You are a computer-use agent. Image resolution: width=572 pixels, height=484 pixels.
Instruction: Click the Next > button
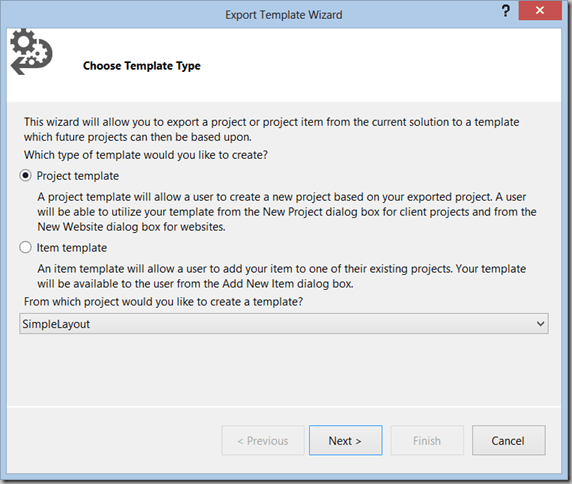(x=345, y=440)
